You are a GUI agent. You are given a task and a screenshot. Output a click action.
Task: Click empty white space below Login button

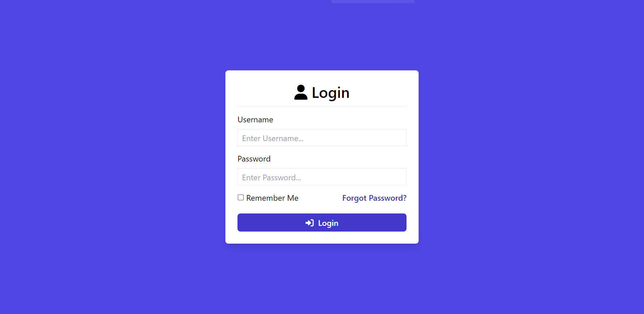coord(322,238)
